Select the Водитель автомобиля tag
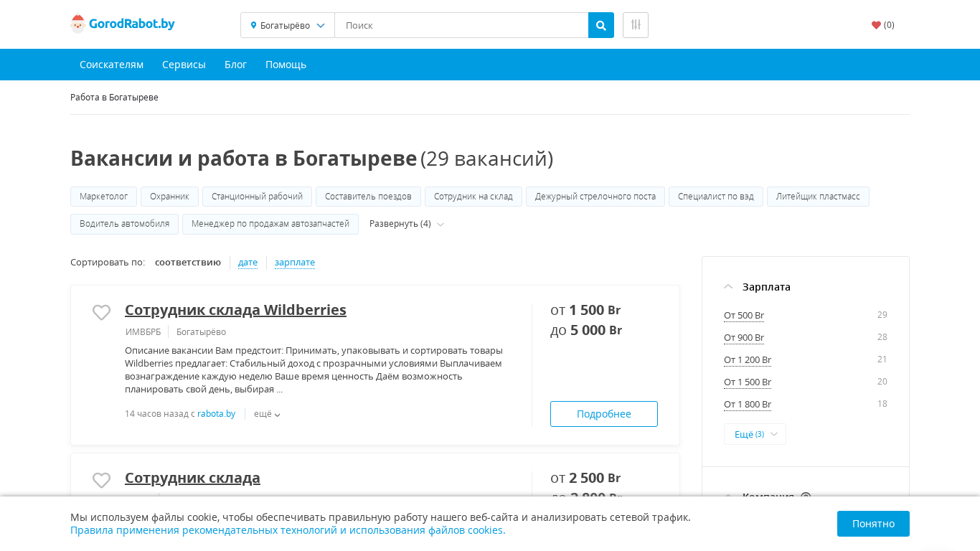 pos(124,224)
